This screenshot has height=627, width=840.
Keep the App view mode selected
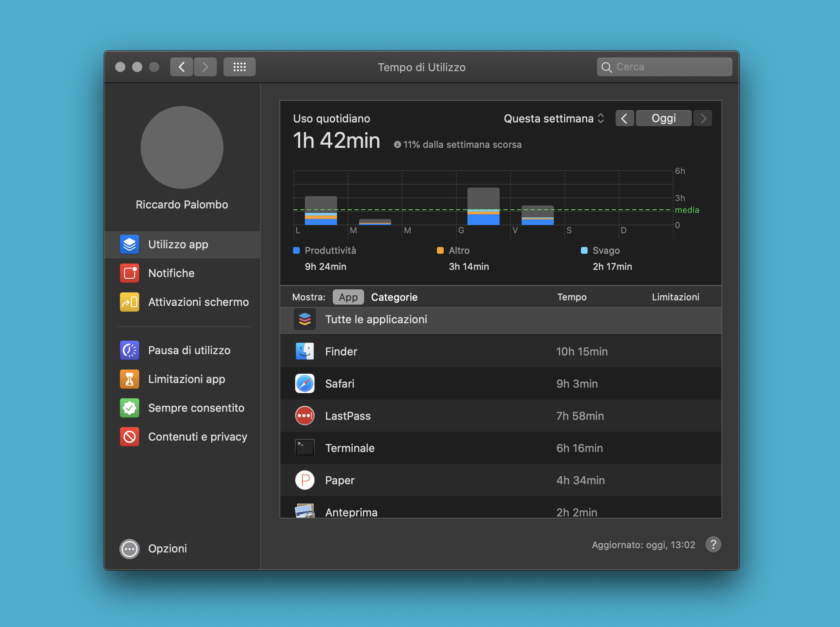[x=348, y=297]
